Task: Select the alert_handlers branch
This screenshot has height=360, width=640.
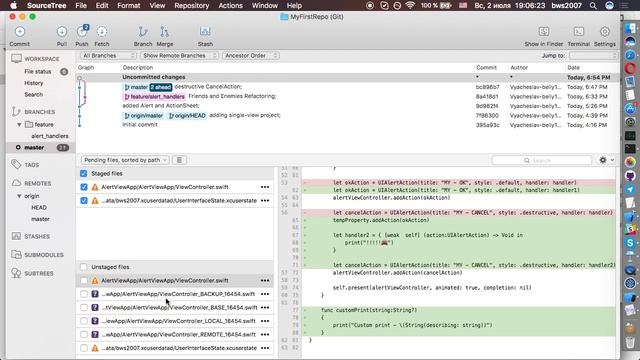Action: 49,136
